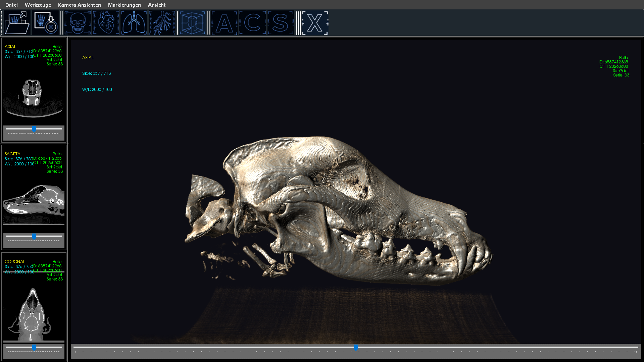Select the heart preset icon
The image size is (644, 362).
[x=106, y=23]
